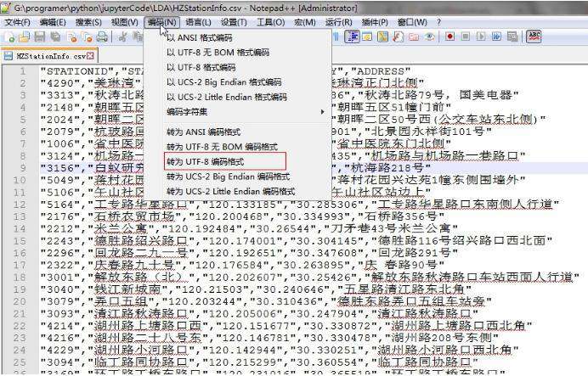Close the open 编码(N) menu

[x=161, y=22]
